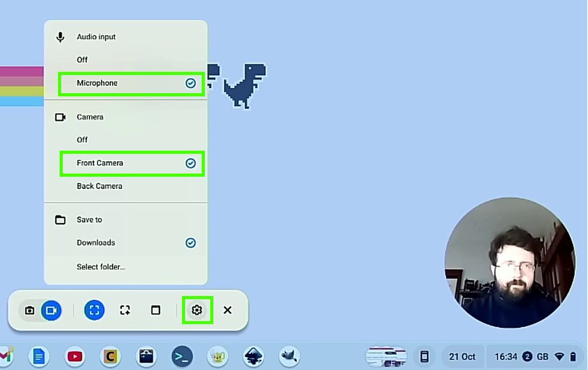The image size is (588, 370).
Task: Launch Inkscape from the shelf
Action: 254,356
